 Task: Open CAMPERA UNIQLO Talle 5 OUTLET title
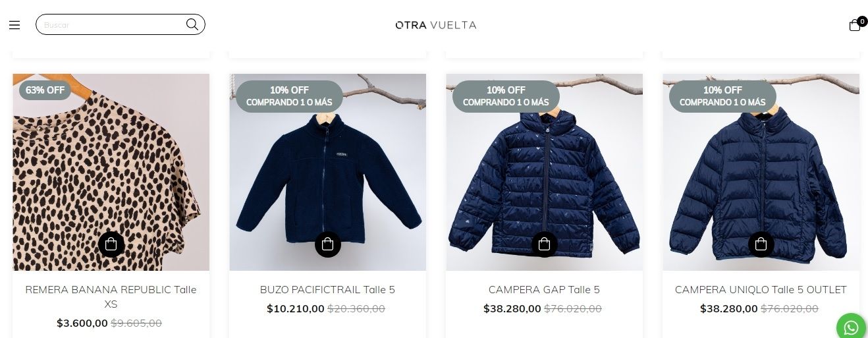(761, 289)
